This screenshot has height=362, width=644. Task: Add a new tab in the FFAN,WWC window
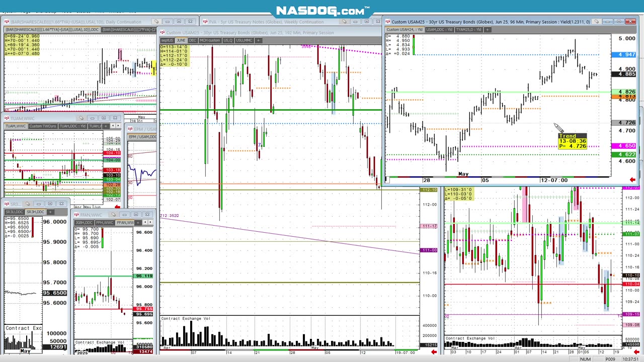[x=138, y=222]
